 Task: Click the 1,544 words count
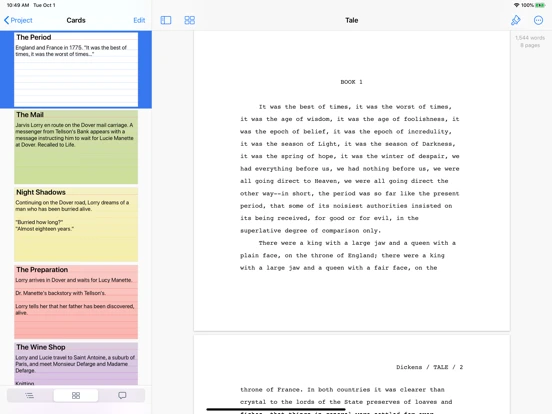[530, 38]
